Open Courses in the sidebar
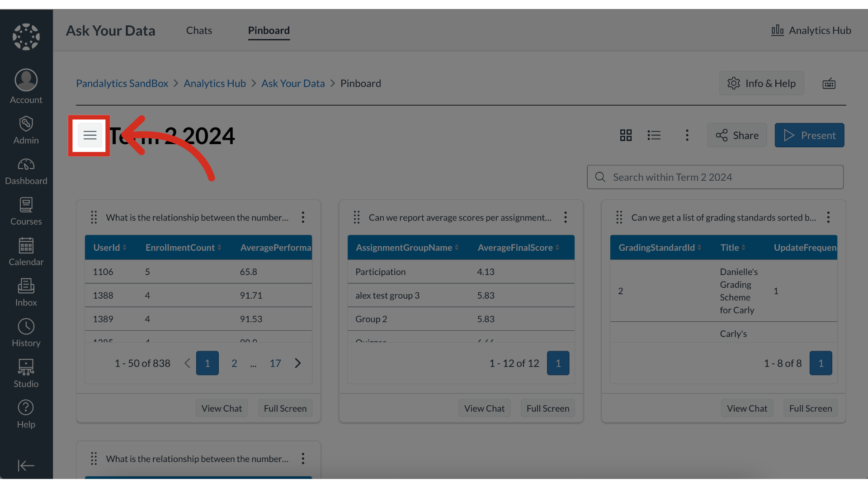The image size is (868, 488). point(26,211)
